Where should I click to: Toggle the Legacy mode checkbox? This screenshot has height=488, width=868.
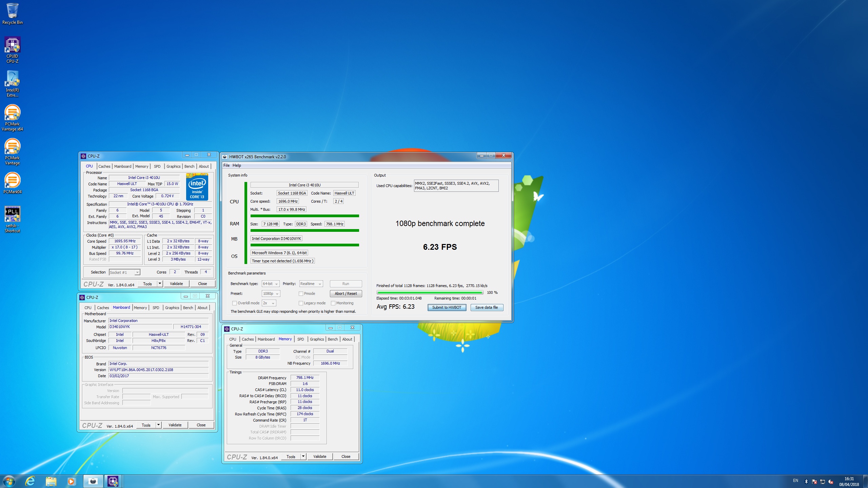[301, 303]
